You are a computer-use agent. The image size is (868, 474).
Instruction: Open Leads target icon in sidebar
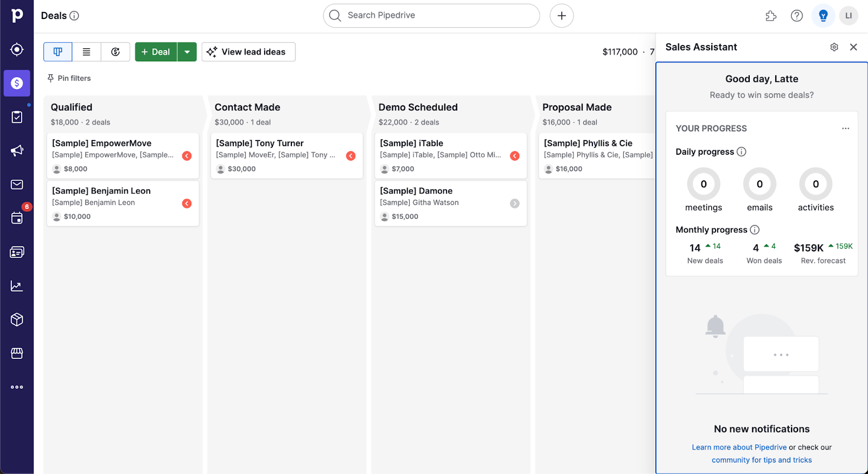[17, 49]
